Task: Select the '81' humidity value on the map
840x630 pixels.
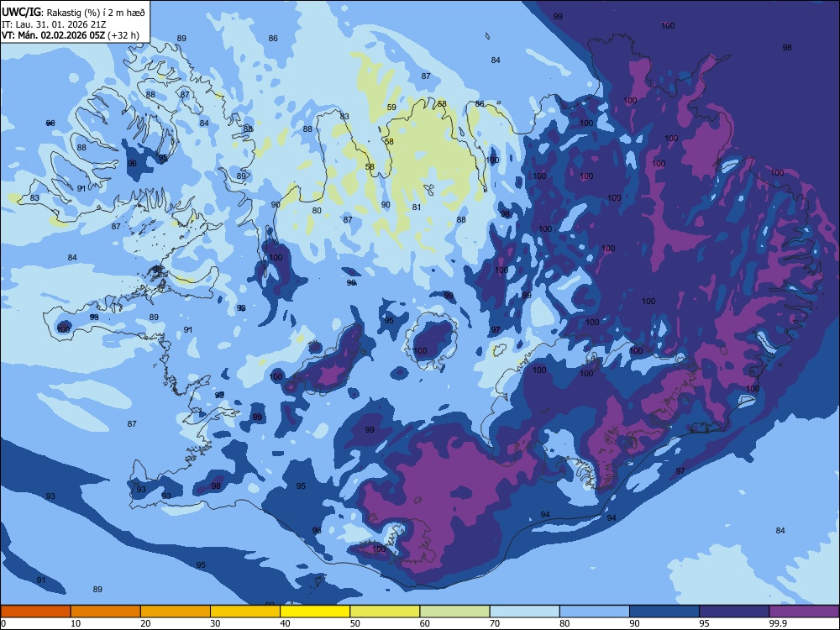Action: [417, 207]
